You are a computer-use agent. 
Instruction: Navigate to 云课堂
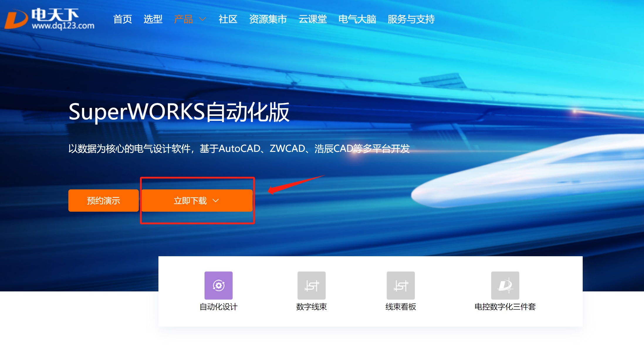312,19
